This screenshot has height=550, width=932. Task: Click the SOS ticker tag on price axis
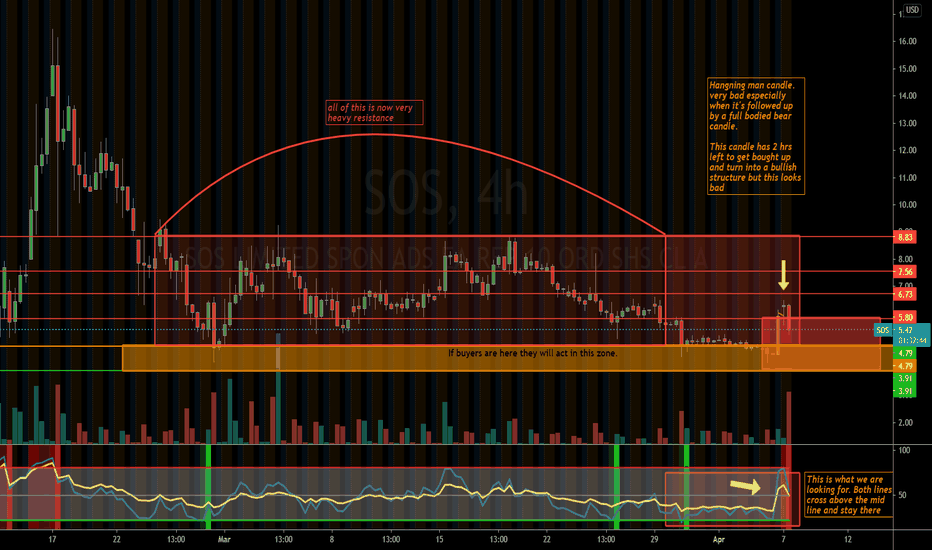[x=883, y=330]
